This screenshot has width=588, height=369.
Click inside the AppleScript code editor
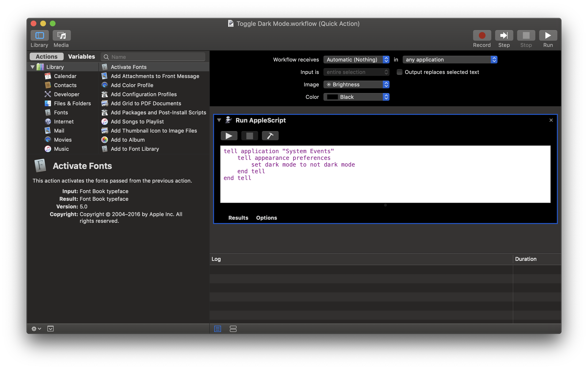(385, 174)
